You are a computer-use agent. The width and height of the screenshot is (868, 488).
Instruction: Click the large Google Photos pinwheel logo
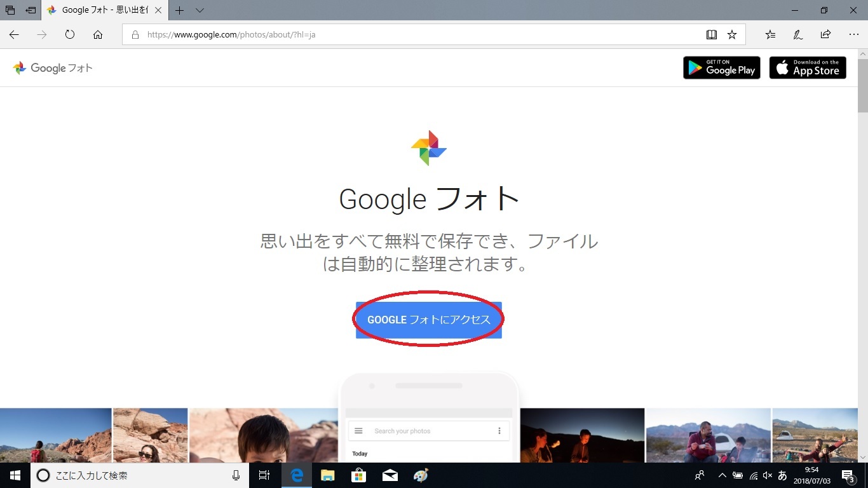click(x=429, y=147)
